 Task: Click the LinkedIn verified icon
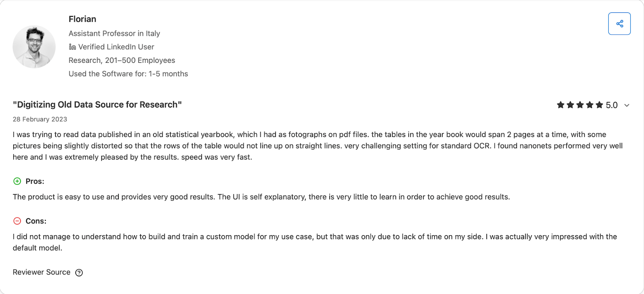pyautogui.click(x=72, y=47)
